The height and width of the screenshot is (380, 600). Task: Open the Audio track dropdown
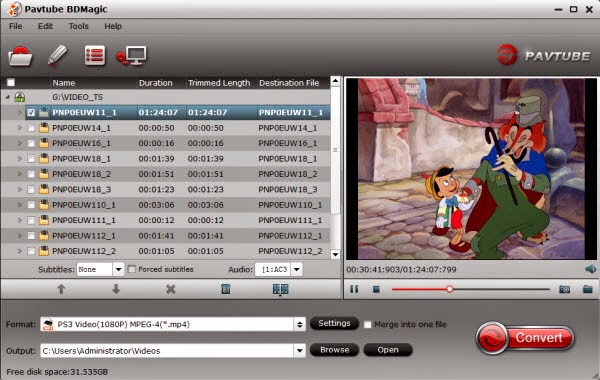(297, 269)
